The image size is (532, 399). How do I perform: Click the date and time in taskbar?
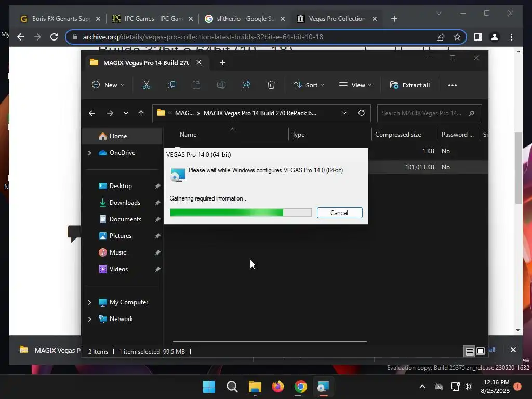(x=495, y=387)
